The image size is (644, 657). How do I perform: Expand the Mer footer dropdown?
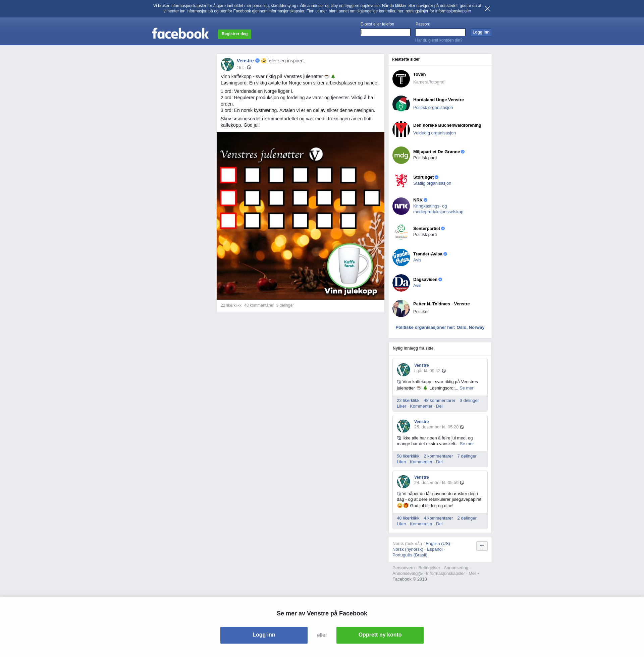click(x=473, y=574)
